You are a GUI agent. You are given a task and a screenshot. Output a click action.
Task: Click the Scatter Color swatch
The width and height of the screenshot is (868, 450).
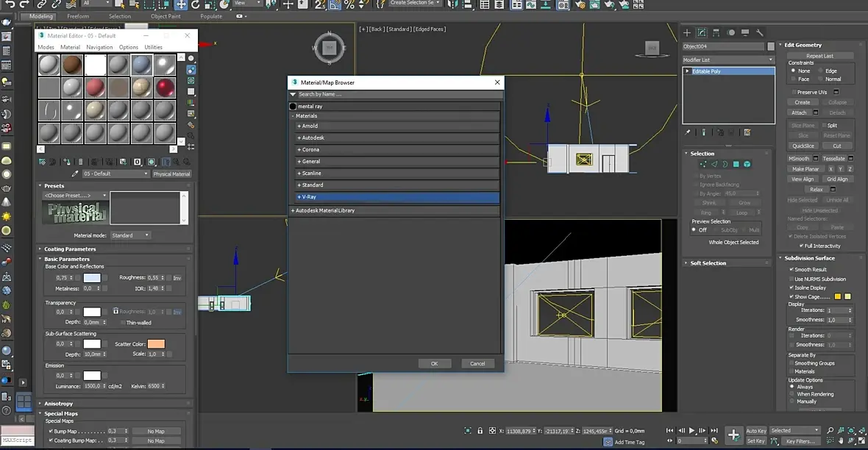[x=155, y=344]
